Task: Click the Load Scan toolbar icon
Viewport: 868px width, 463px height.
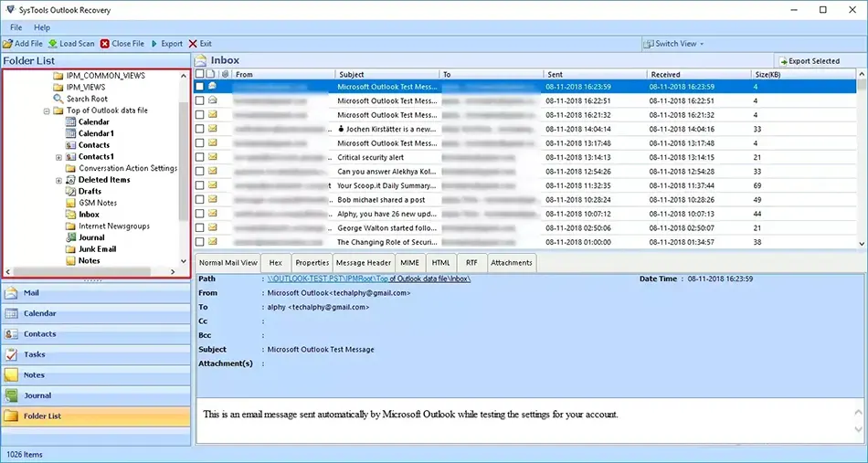Action: (53, 44)
